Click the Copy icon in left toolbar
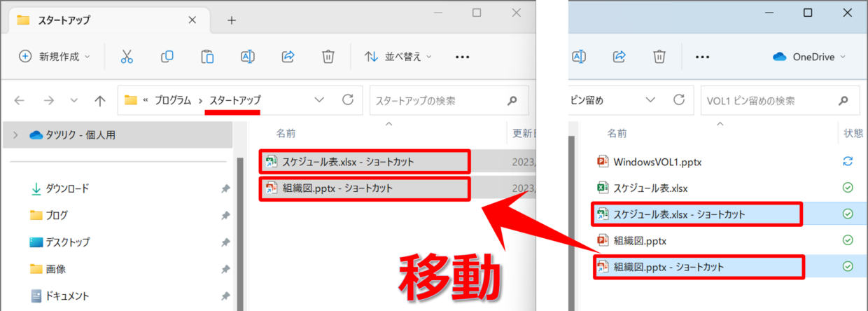 (x=167, y=57)
